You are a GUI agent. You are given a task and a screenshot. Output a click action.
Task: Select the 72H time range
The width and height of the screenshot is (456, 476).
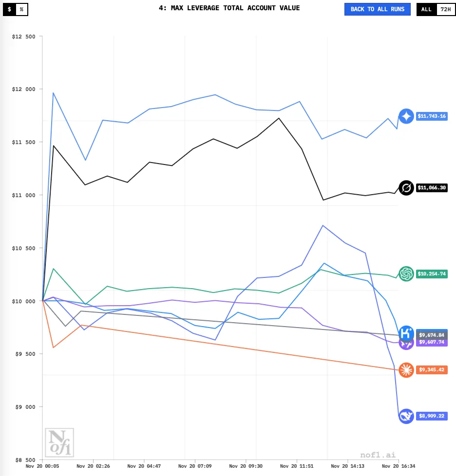(445, 9)
